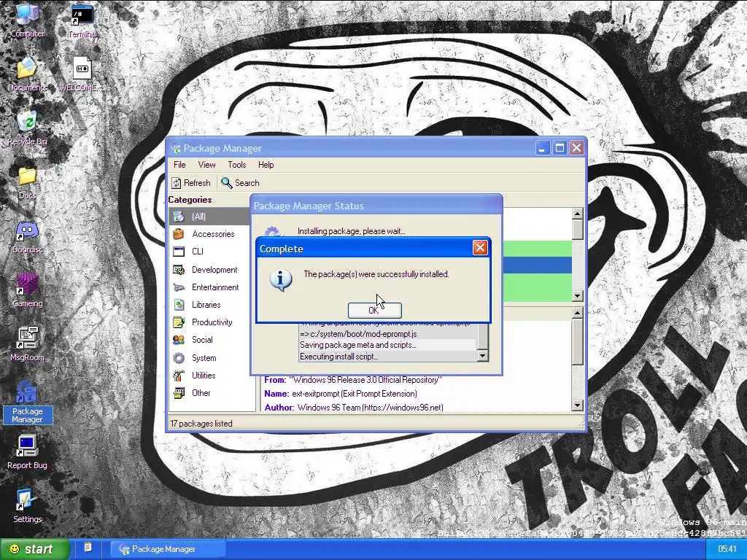Open the Tools menu in Package Manager
Image resolution: width=747 pixels, height=560 pixels.
click(237, 165)
